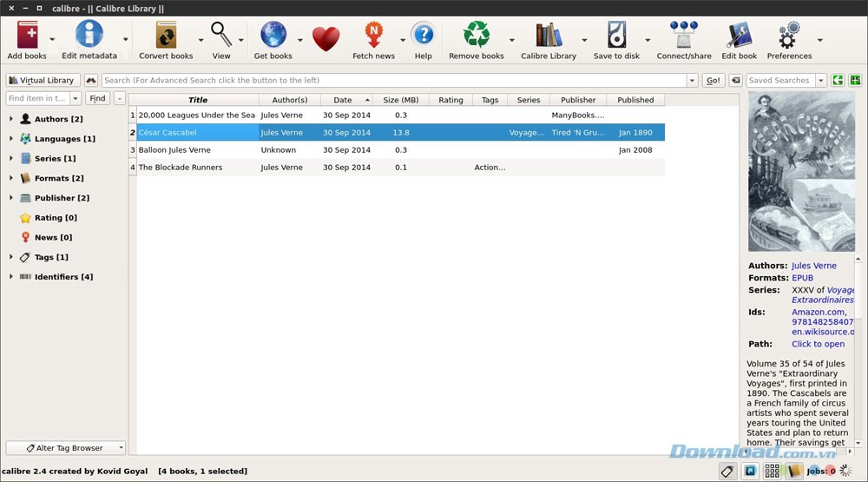Sort by the Publisher column header

pos(578,100)
